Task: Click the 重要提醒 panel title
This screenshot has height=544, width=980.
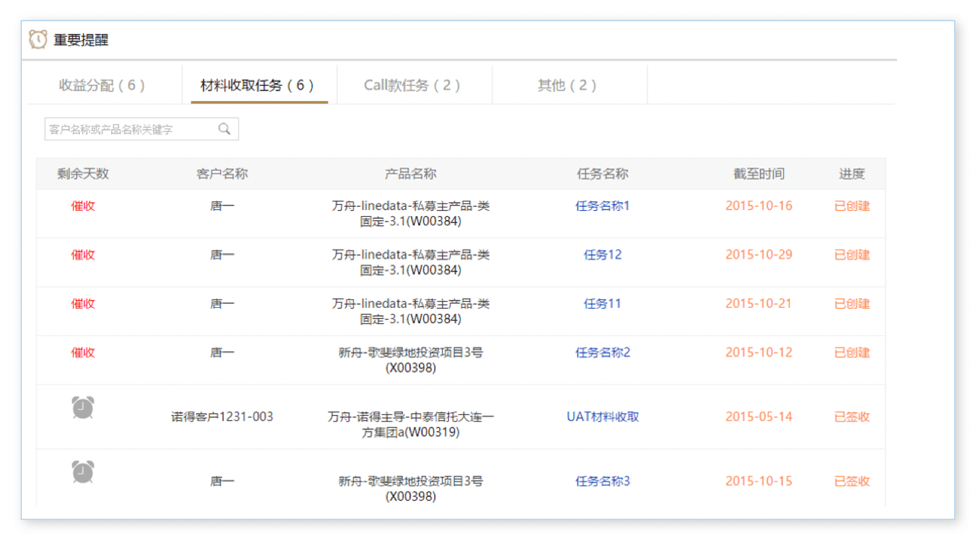Action: click(x=80, y=40)
